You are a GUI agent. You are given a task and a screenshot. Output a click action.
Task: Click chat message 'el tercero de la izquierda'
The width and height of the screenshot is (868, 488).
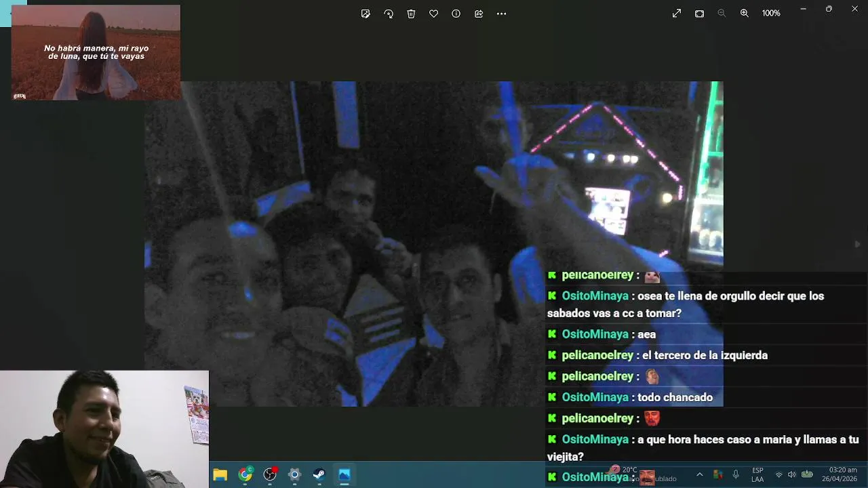tap(705, 355)
